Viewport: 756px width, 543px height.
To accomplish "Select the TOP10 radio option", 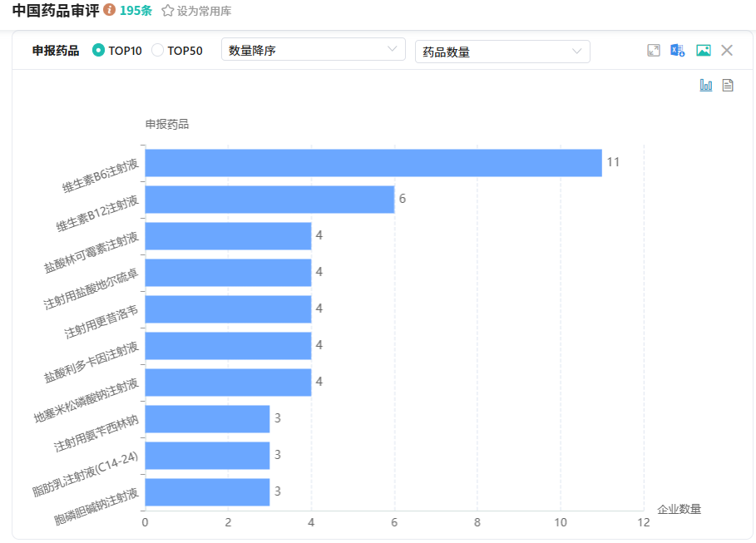I will [99, 51].
